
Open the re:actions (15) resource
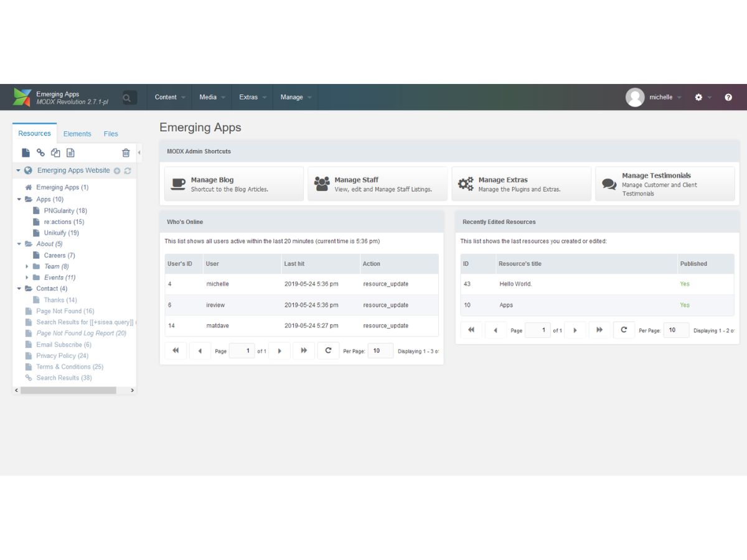click(x=64, y=222)
